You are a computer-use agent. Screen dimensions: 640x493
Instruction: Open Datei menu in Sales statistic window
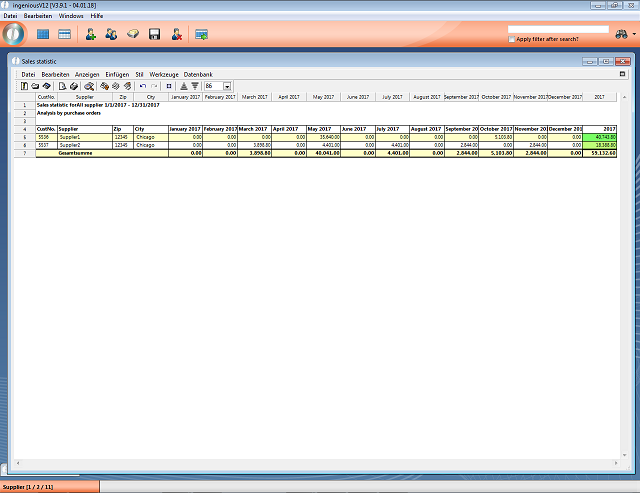coord(28,74)
